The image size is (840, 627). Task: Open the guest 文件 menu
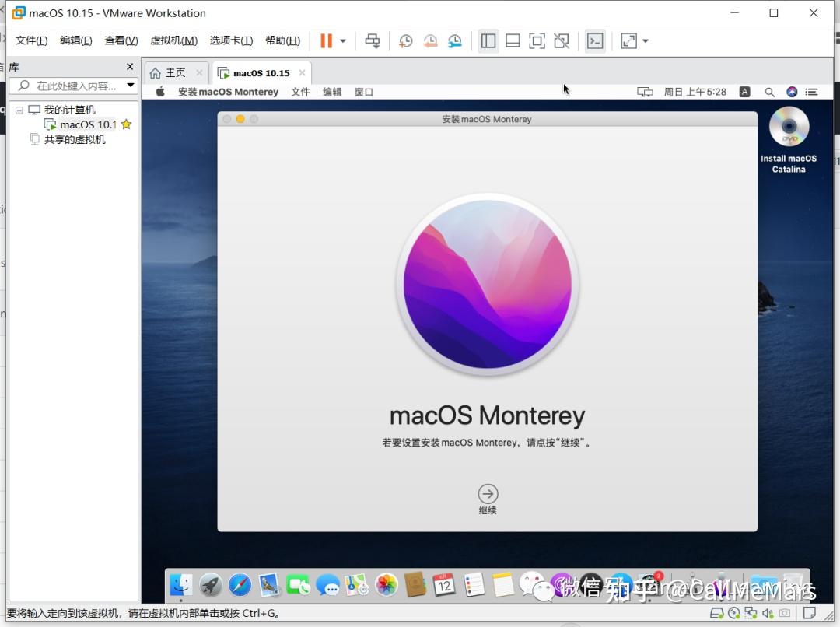300,92
